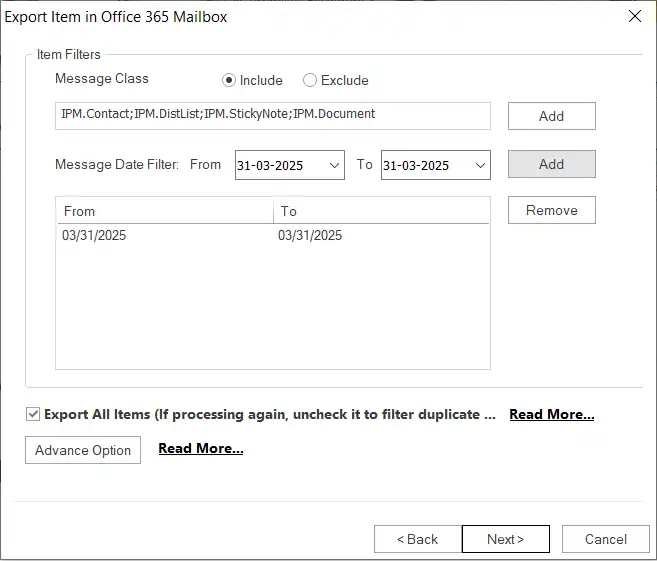Click Add next to Message Class field

coord(551,116)
